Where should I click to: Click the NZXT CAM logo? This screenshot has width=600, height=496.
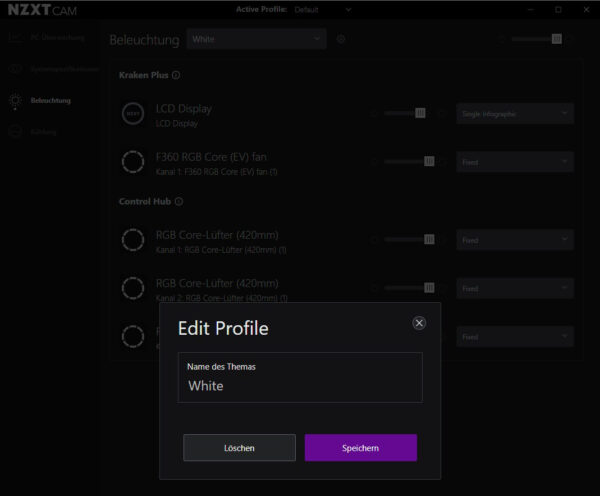pos(42,10)
